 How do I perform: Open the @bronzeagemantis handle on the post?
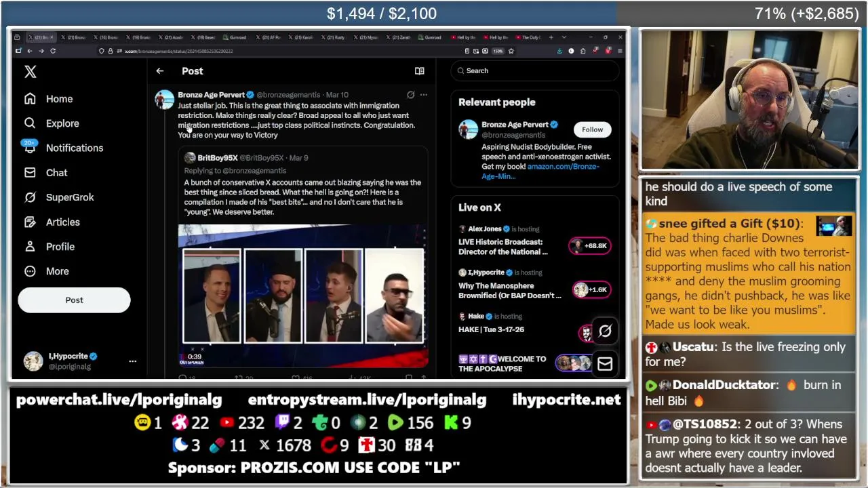coord(288,95)
